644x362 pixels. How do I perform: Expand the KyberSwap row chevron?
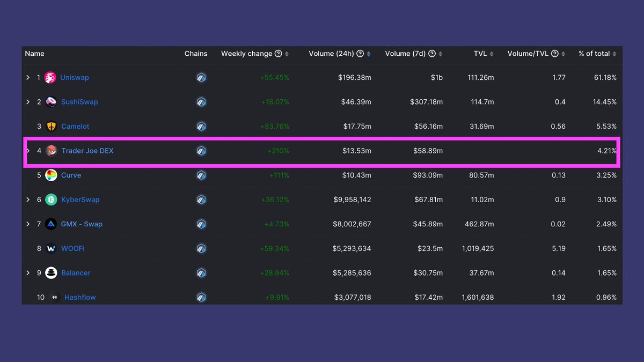tap(28, 200)
